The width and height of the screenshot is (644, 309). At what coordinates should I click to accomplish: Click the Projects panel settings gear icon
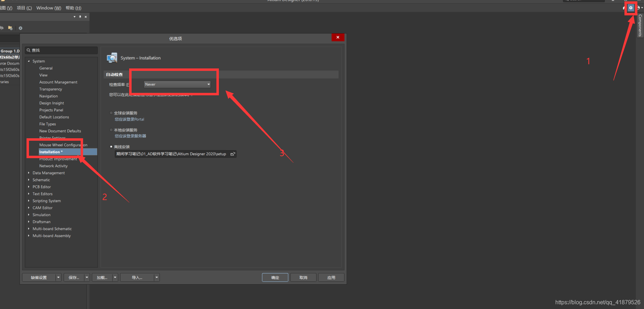(x=20, y=28)
